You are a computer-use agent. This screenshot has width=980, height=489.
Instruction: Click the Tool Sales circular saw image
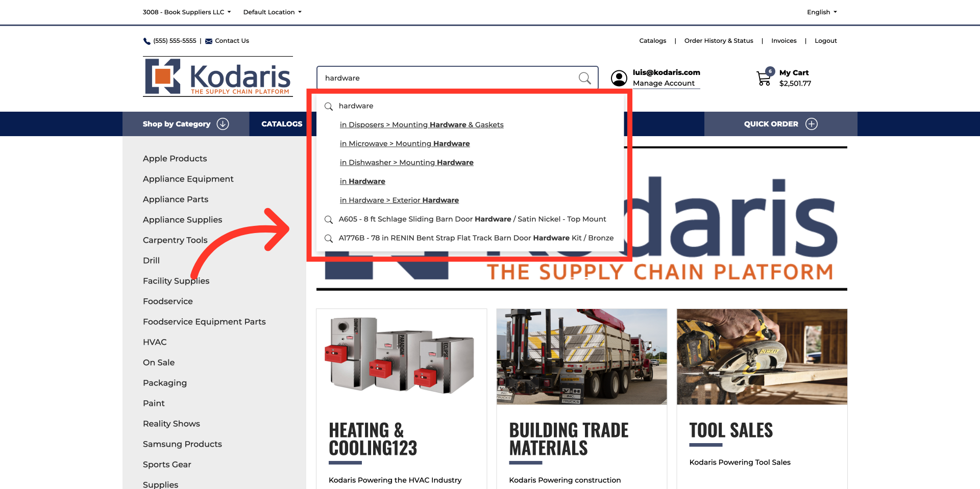tap(762, 356)
